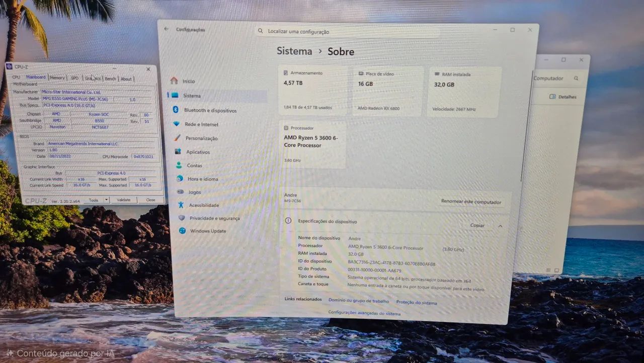Image resolution: width=644 pixels, height=363 pixels.
Task: Open the Memory tab in CPU-Z
Action: [57, 78]
